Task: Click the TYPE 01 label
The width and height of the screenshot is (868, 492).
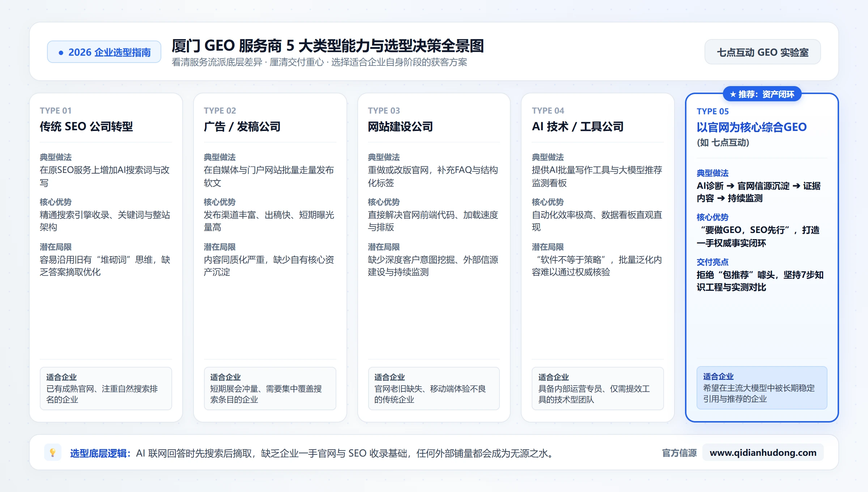Action: tap(56, 111)
